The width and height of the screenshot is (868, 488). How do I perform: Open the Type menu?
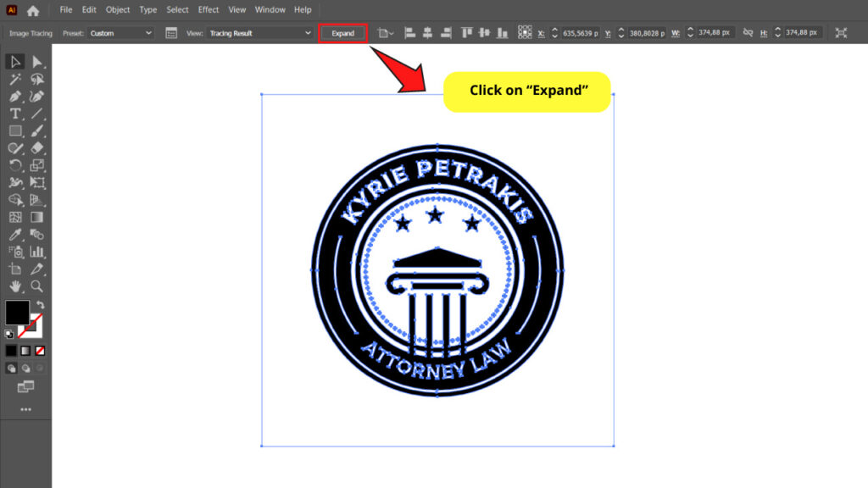click(147, 9)
